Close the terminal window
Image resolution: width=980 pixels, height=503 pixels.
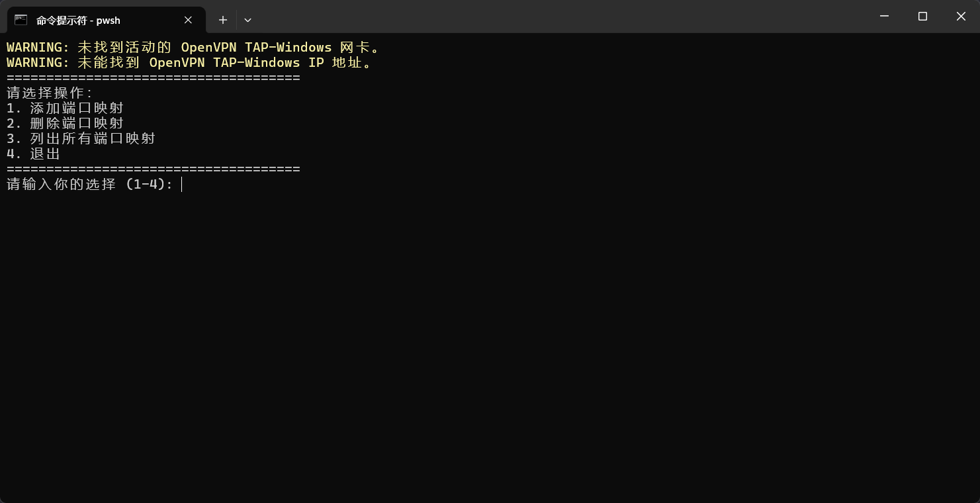click(x=961, y=17)
